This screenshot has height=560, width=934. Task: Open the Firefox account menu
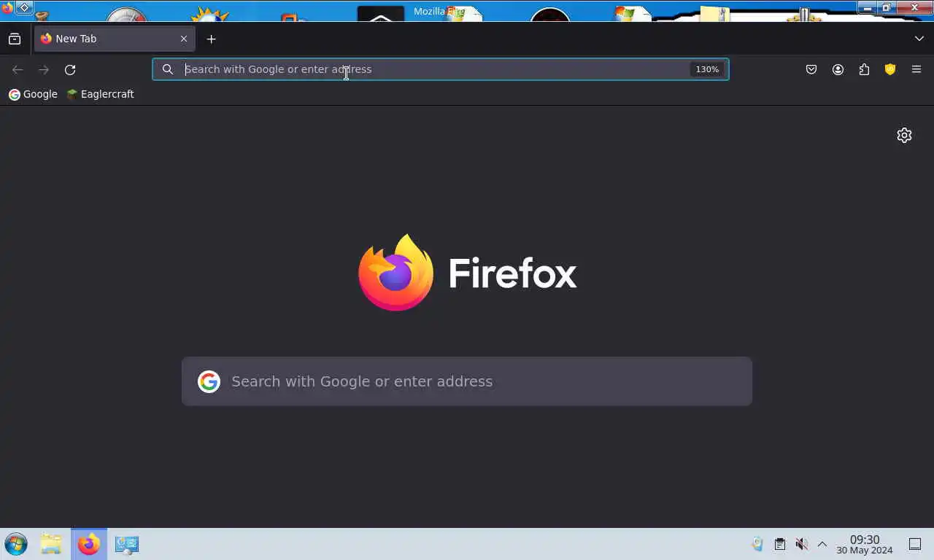838,69
